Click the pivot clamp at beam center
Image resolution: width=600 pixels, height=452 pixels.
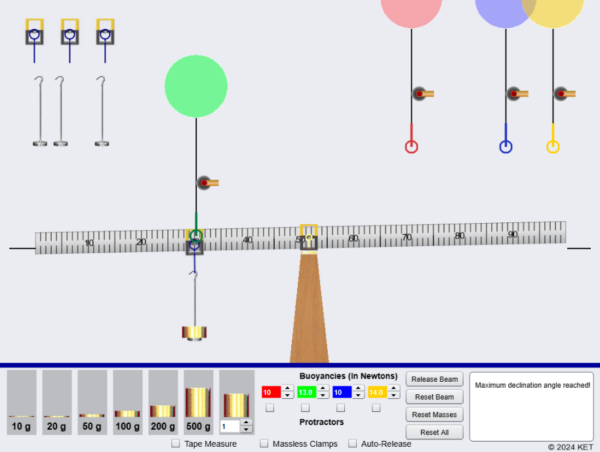point(309,238)
